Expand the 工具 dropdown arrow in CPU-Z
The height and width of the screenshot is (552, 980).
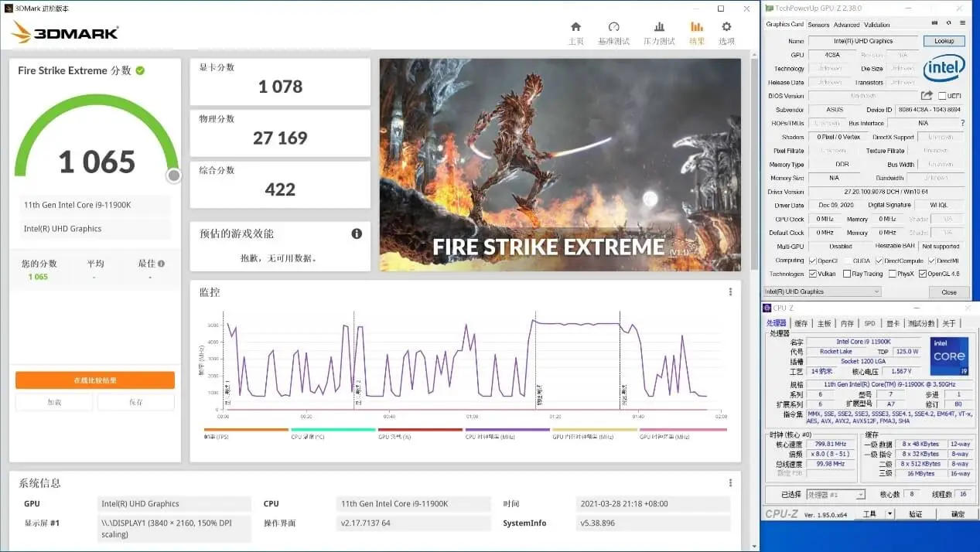890,514
